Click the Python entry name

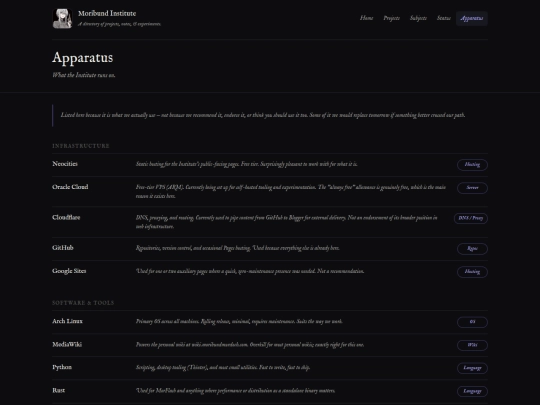(62, 367)
